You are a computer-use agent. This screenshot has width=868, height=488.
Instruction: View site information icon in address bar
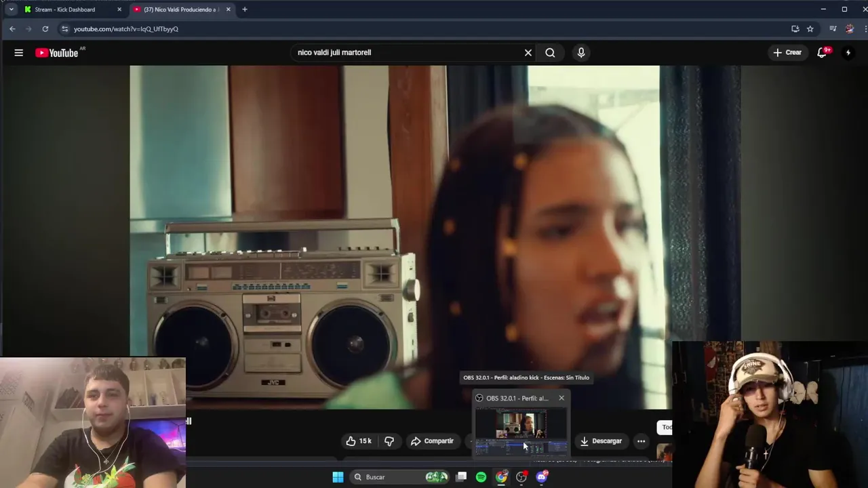click(x=64, y=29)
